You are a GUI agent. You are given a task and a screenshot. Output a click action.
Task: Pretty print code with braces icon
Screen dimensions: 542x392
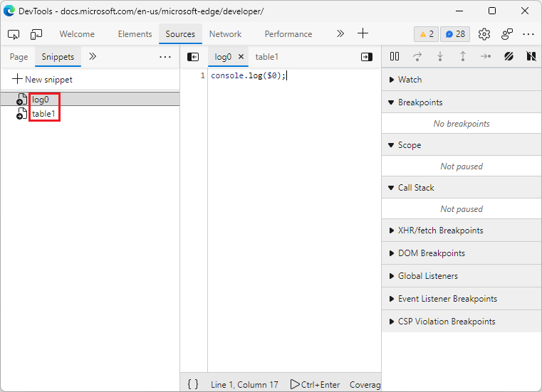pos(193,384)
